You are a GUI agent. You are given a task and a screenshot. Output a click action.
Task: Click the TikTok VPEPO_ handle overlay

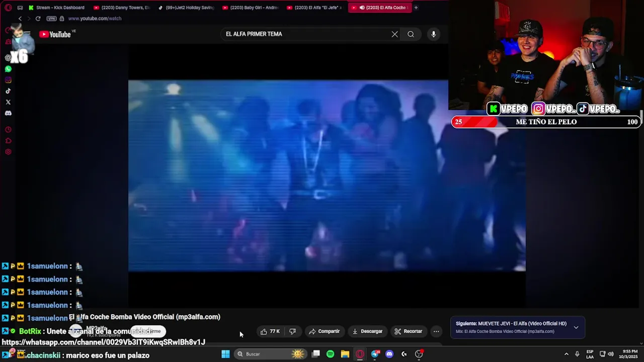point(598,109)
